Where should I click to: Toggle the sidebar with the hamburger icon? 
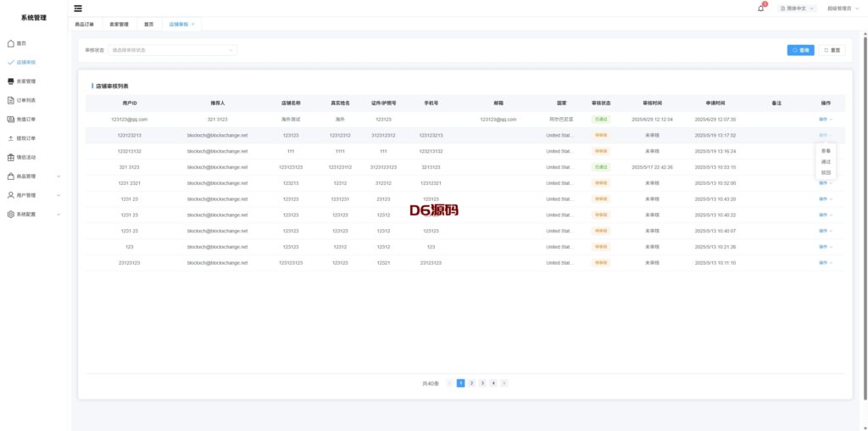pyautogui.click(x=78, y=8)
